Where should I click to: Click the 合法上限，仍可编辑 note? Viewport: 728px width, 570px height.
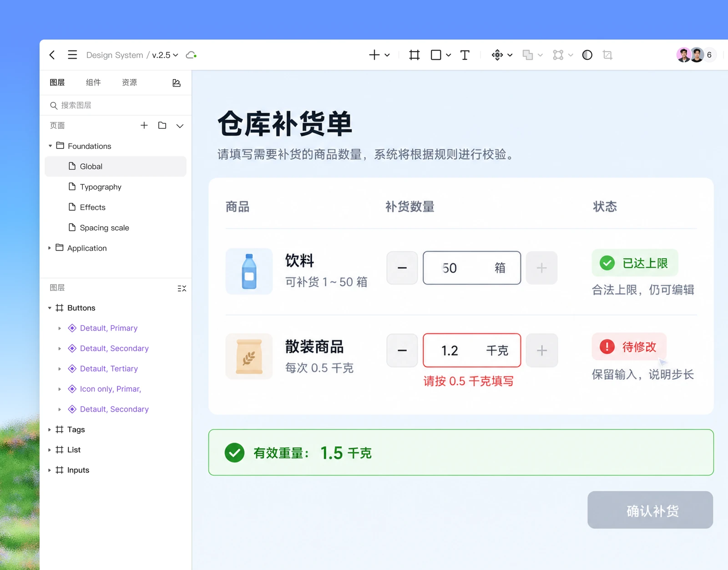643,290
